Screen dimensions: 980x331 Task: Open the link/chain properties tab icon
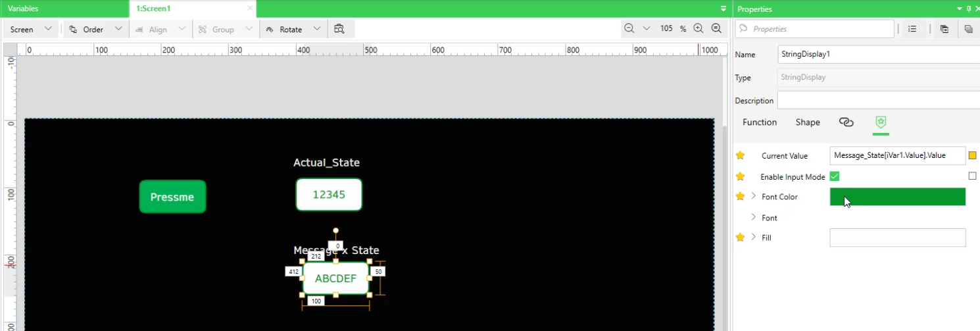[x=846, y=122]
